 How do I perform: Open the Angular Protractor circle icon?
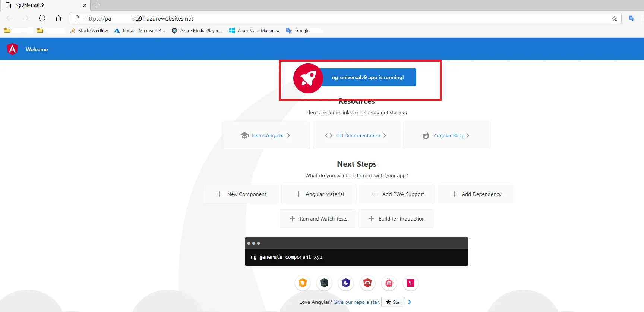[x=367, y=283]
